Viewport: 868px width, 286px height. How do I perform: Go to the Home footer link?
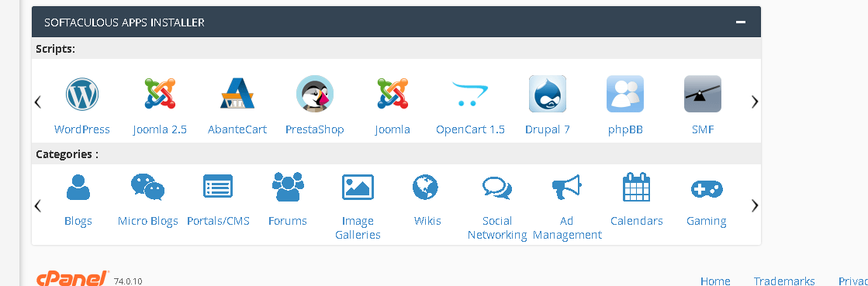tap(715, 281)
